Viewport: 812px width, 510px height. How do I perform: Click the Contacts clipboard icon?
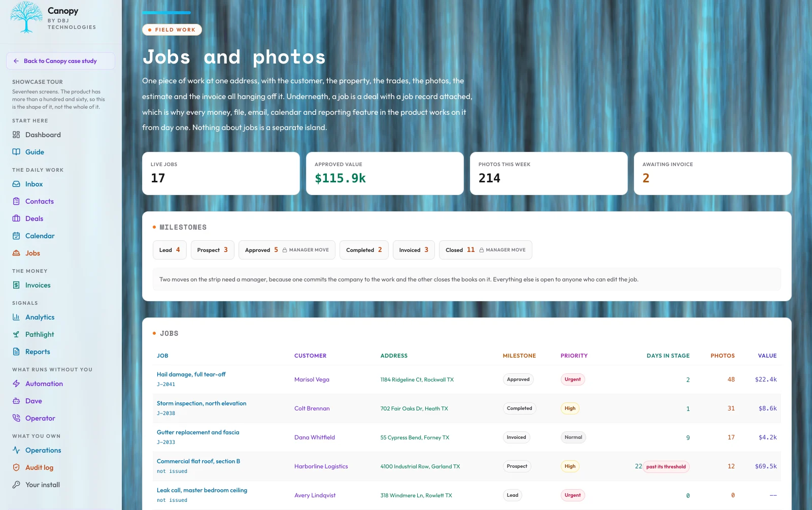pyautogui.click(x=16, y=201)
